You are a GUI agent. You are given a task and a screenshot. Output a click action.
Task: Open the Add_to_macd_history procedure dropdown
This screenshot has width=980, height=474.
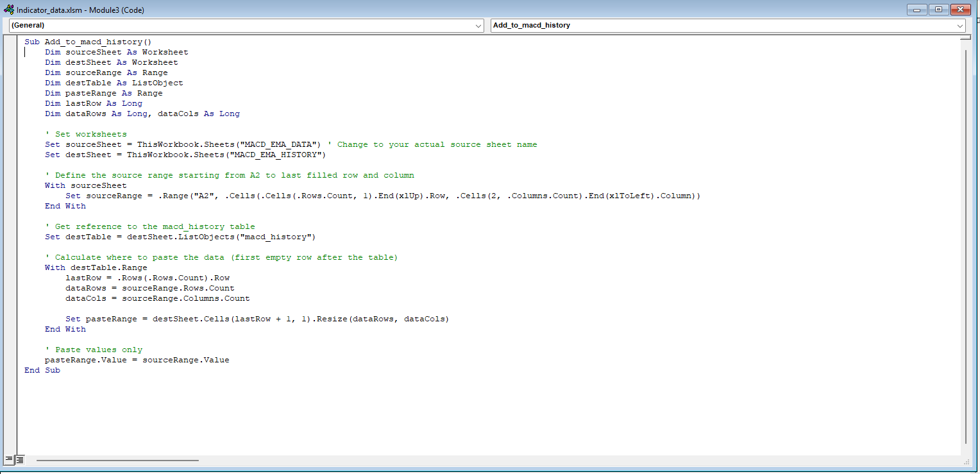click(x=959, y=26)
